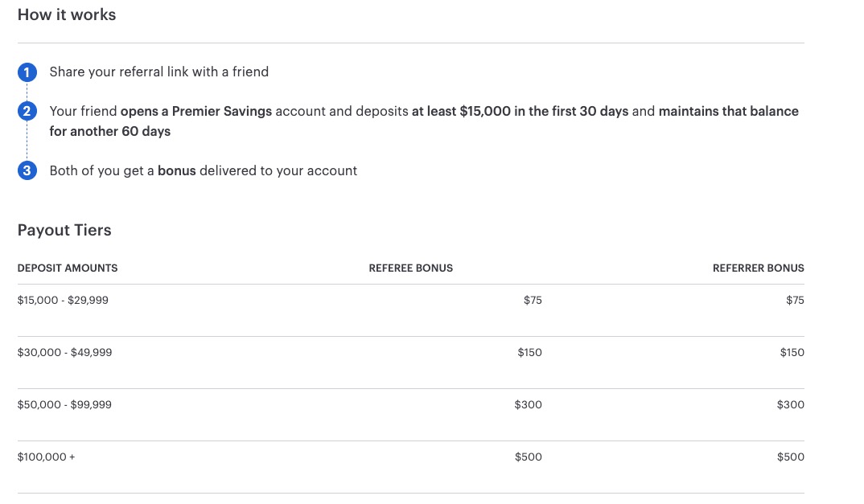Click the 'for another 60 days' text
The width and height of the screenshot is (864, 504).
(109, 131)
